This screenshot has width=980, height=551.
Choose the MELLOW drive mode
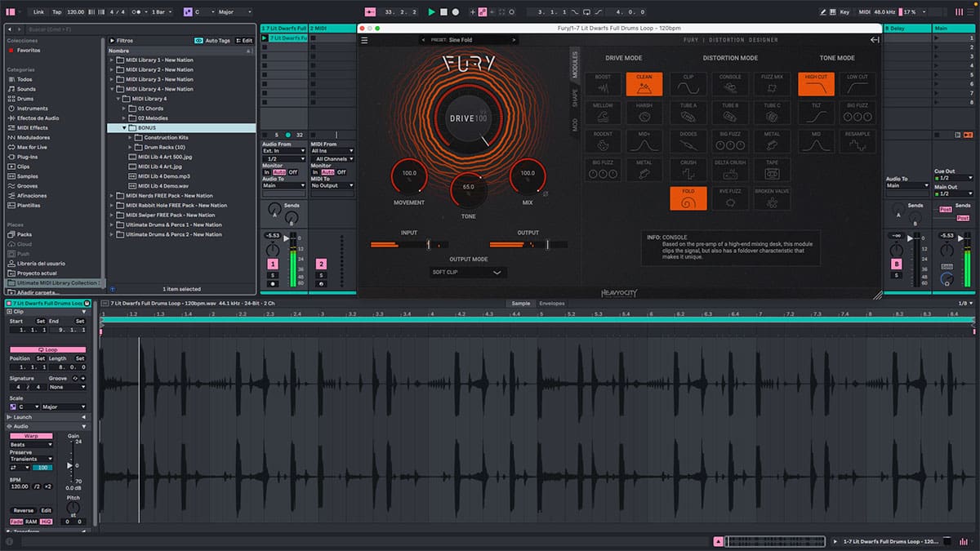tap(603, 113)
